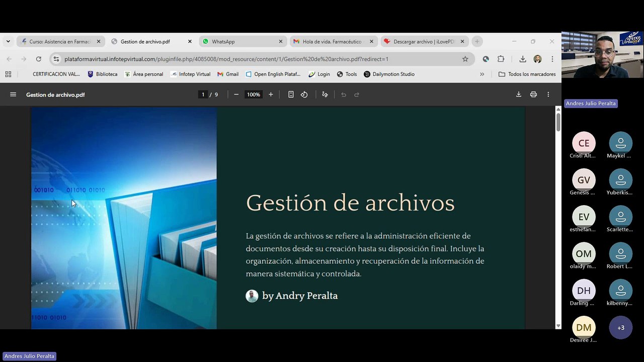644x362 pixels.
Task: Click the extension icon left of puzzle icon
Action: point(486,59)
